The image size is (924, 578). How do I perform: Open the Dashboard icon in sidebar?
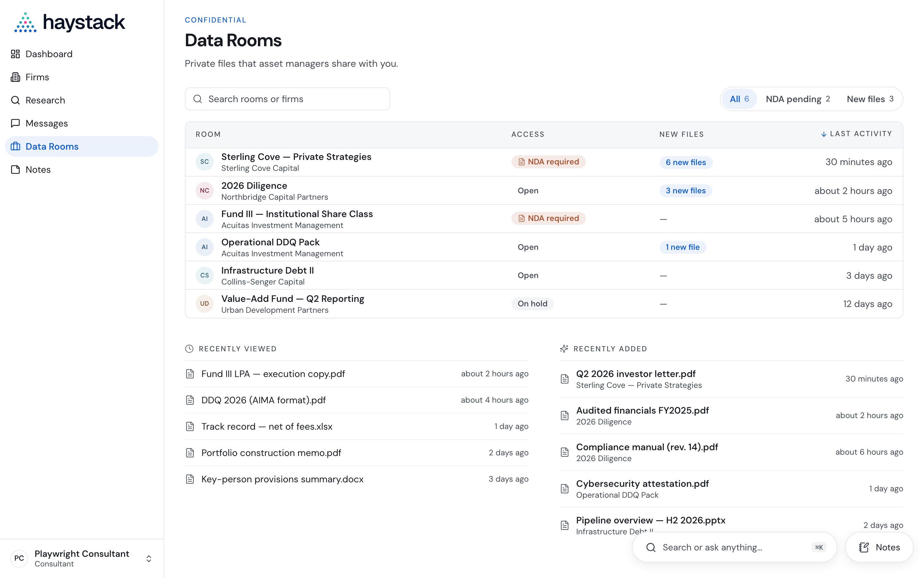(15, 54)
